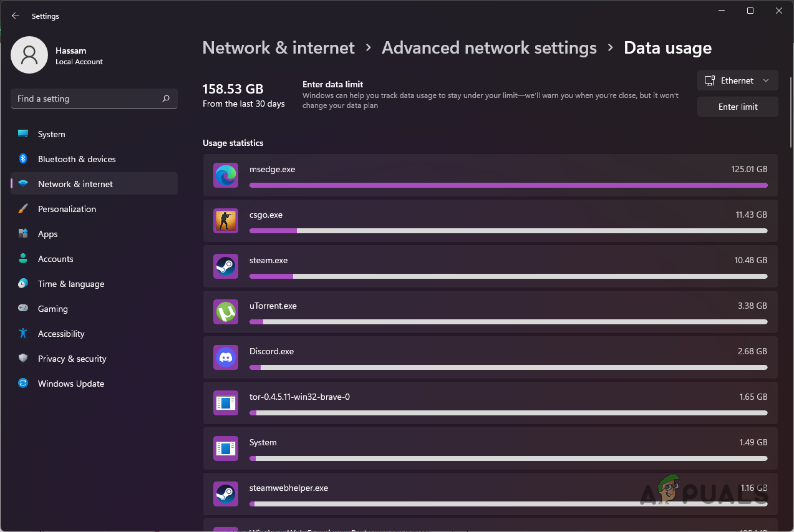794x532 pixels.
Task: Navigate to Network & internet breadcrumb
Action: pyautogui.click(x=278, y=48)
